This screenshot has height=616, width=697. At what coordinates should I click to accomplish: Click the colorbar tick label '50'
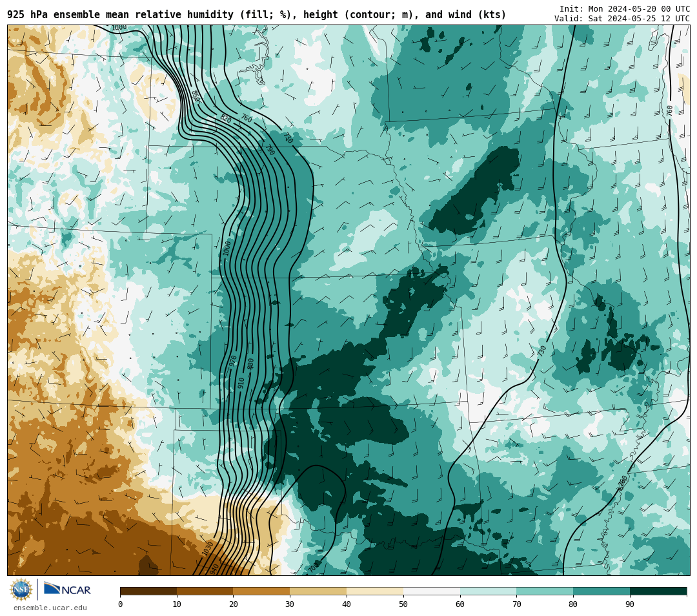click(403, 604)
